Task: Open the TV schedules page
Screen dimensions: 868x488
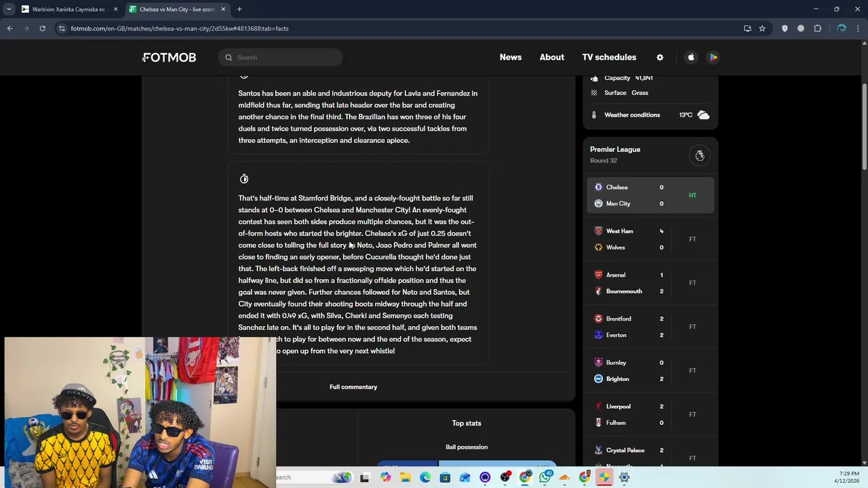Action: (609, 58)
